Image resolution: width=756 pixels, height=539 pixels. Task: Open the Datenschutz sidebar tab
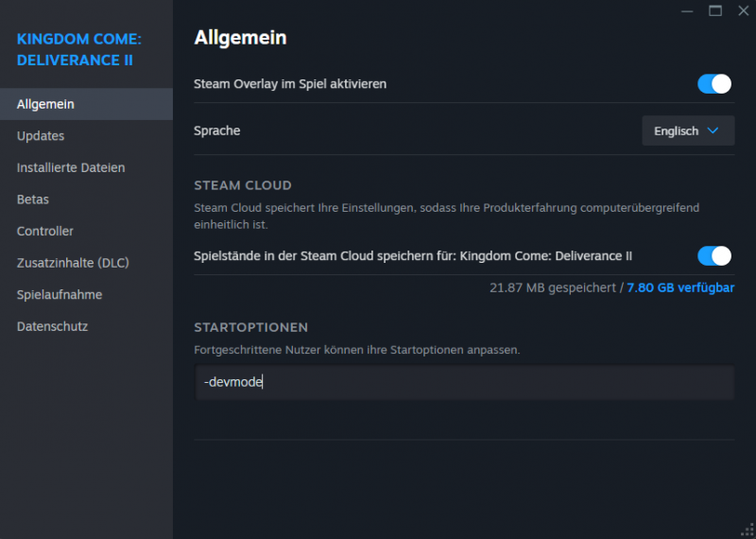coord(86,326)
